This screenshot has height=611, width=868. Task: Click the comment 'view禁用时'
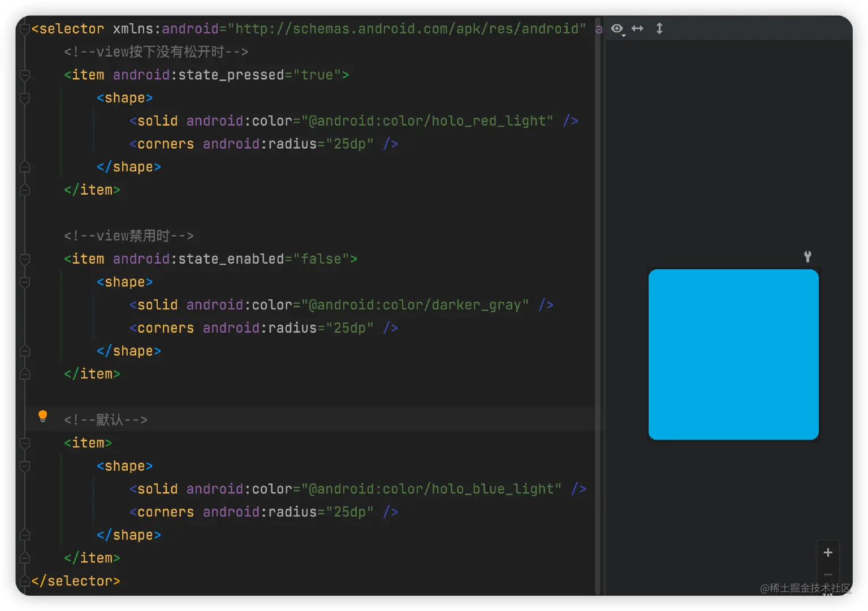(129, 236)
